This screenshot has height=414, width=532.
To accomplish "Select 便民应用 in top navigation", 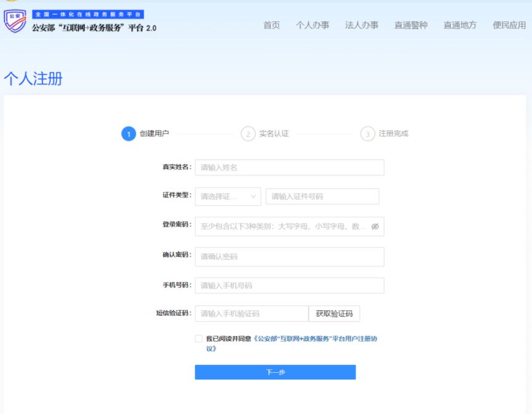I will (x=509, y=25).
